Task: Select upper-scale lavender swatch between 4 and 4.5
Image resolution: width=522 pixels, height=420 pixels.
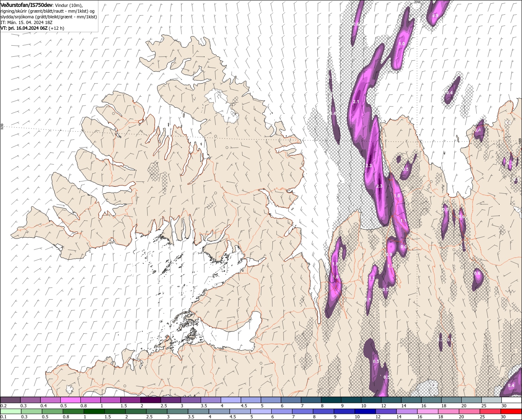Action: click(x=230, y=400)
